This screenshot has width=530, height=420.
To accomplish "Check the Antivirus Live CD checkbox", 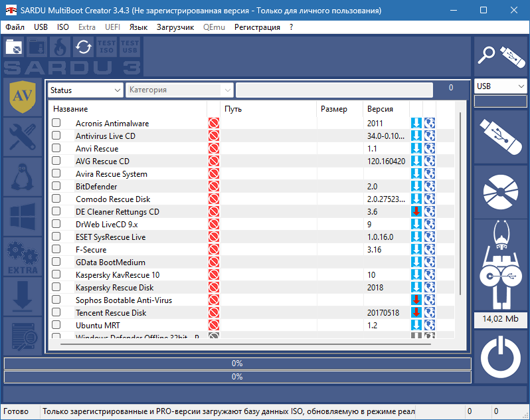I will pos(56,136).
